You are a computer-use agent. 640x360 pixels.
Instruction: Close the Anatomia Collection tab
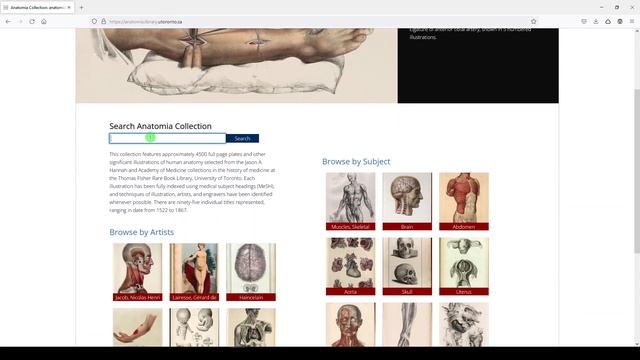(x=69, y=7)
